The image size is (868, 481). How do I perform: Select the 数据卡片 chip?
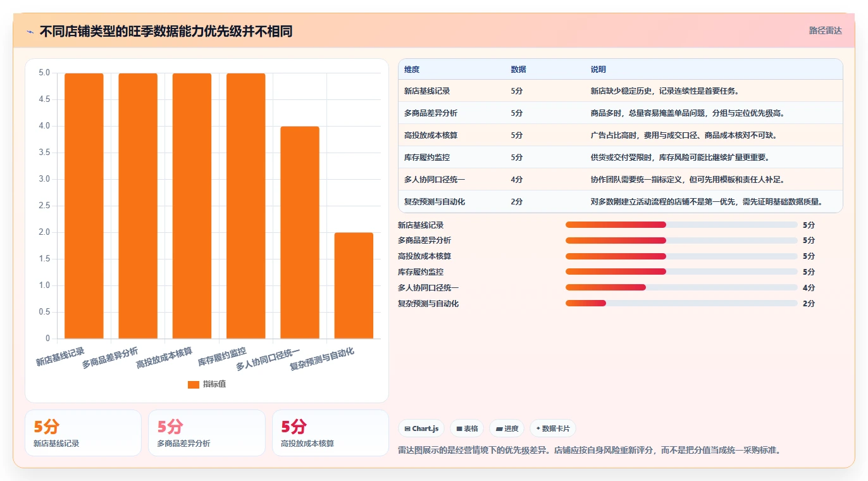553,428
